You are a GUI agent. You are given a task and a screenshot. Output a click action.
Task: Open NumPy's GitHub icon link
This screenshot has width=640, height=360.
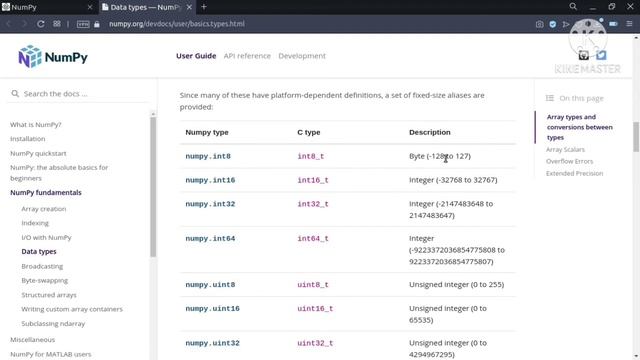[584, 55]
